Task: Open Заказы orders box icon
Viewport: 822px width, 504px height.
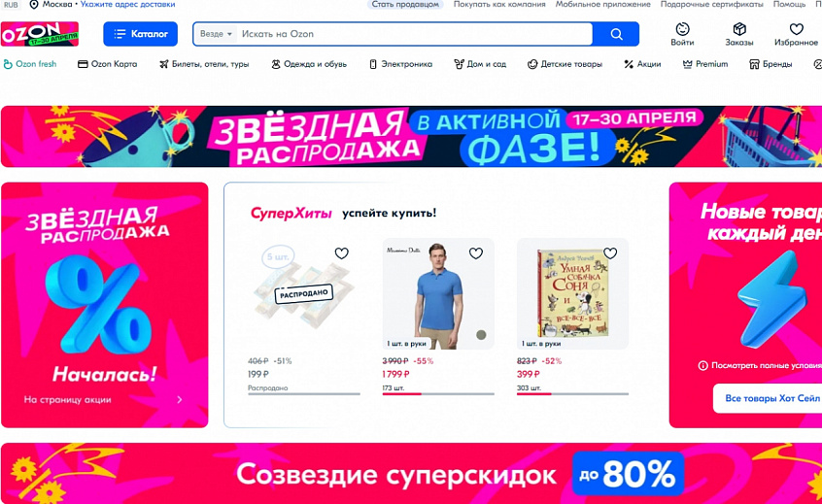Action: pyautogui.click(x=739, y=29)
